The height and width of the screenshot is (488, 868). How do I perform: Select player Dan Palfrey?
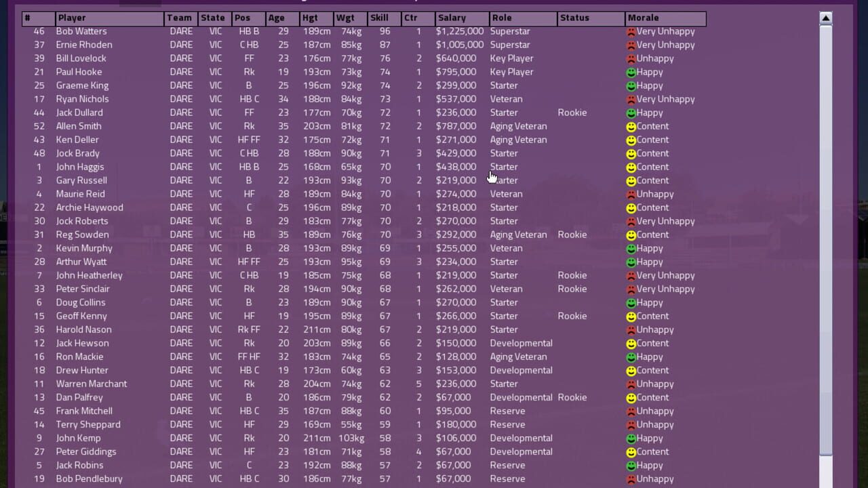click(x=79, y=397)
